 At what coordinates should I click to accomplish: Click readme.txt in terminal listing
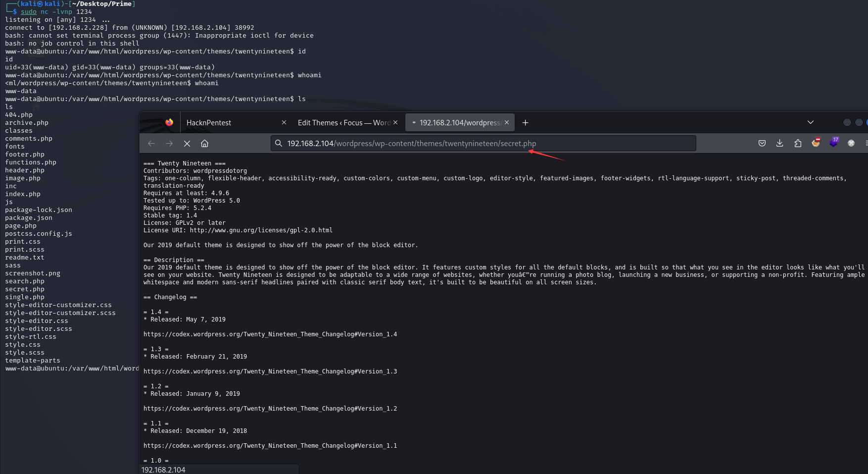click(x=25, y=258)
